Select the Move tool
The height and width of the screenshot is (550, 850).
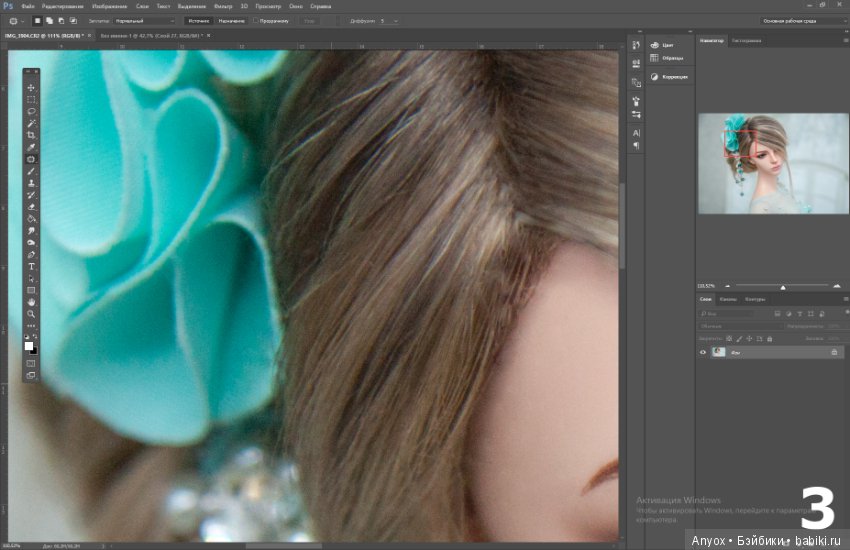click(x=31, y=88)
